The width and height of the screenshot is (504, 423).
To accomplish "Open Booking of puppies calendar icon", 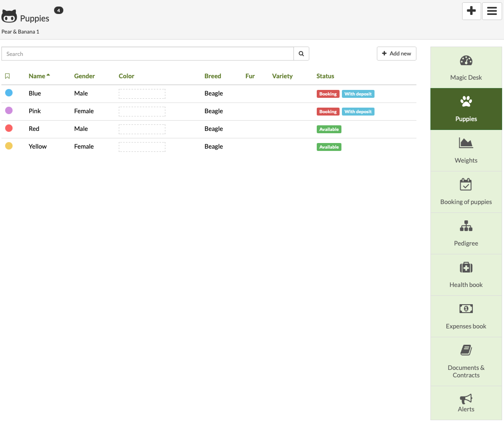I will click(466, 185).
